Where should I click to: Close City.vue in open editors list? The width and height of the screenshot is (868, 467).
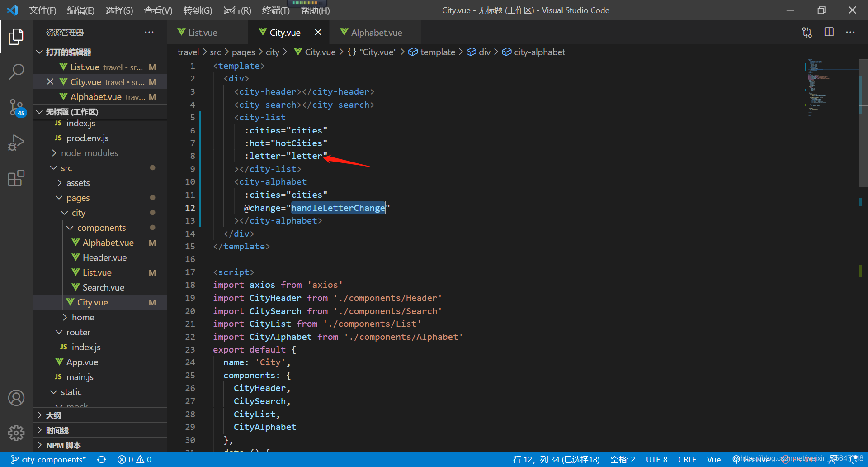coord(50,82)
